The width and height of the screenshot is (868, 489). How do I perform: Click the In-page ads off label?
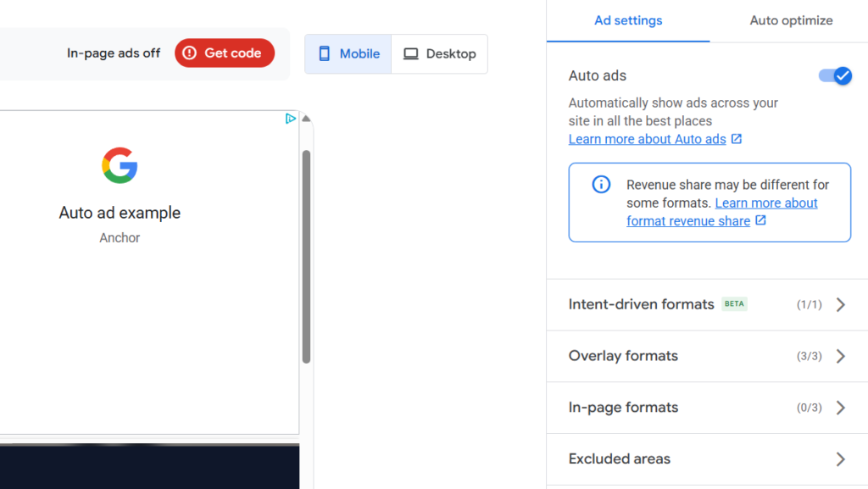pyautogui.click(x=114, y=53)
